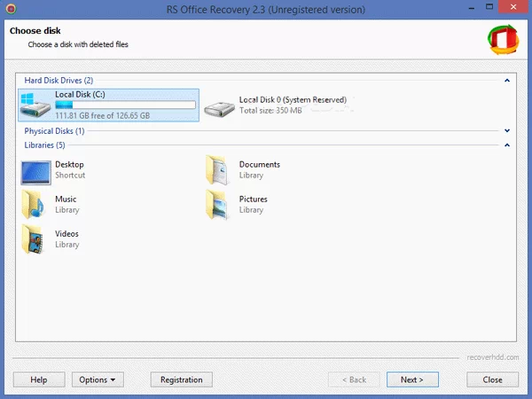This screenshot has height=399, width=532.
Task: Collapse the Hard Disk Drives section
Action: pos(507,81)
